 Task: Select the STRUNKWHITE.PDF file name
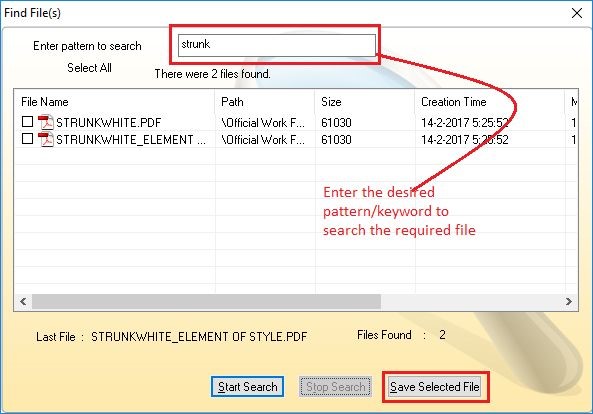click(x=109, y=122)
